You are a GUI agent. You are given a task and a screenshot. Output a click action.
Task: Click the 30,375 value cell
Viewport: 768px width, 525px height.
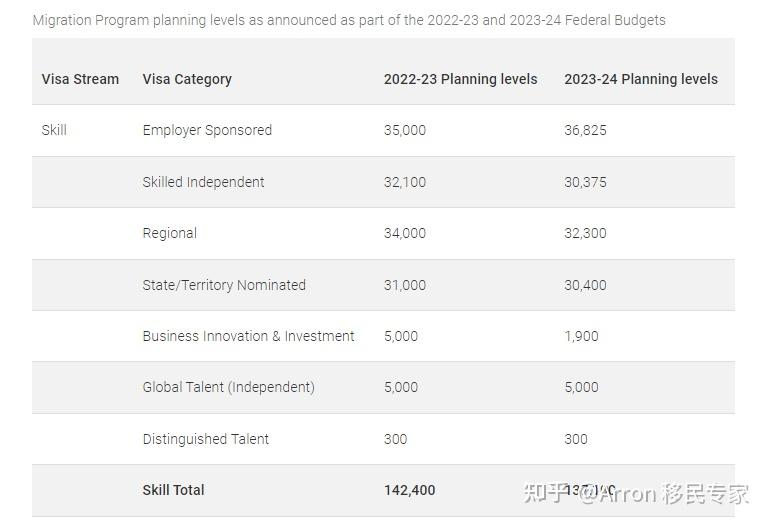pos(585,182)
